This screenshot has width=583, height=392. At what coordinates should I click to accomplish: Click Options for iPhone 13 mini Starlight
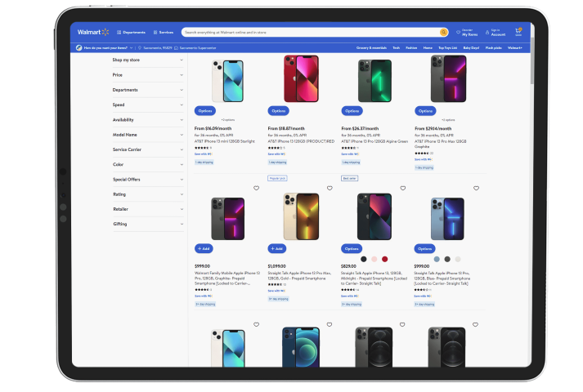[205, 110]
